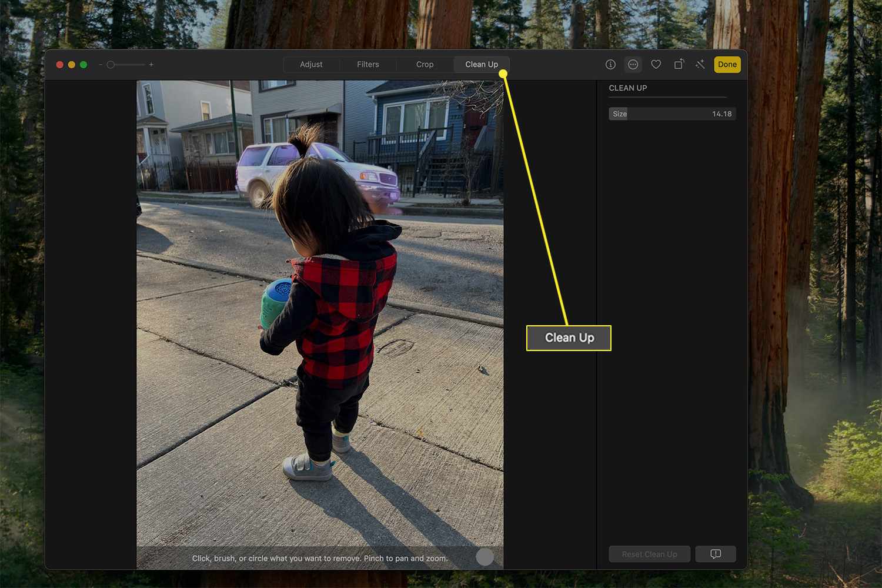882x588 pixels.
Task: Zoom out using the minus icon
Action: click(x=101, y=65)
